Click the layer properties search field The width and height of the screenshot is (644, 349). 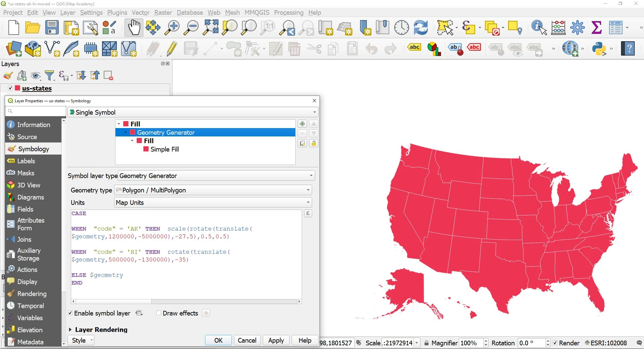[x=36, y=111]
